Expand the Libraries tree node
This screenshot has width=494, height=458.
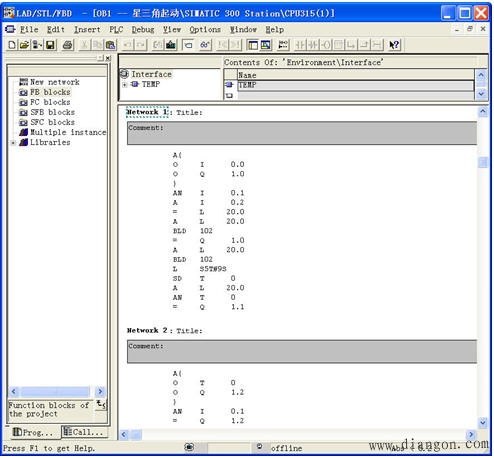click(x=13, y=143)
